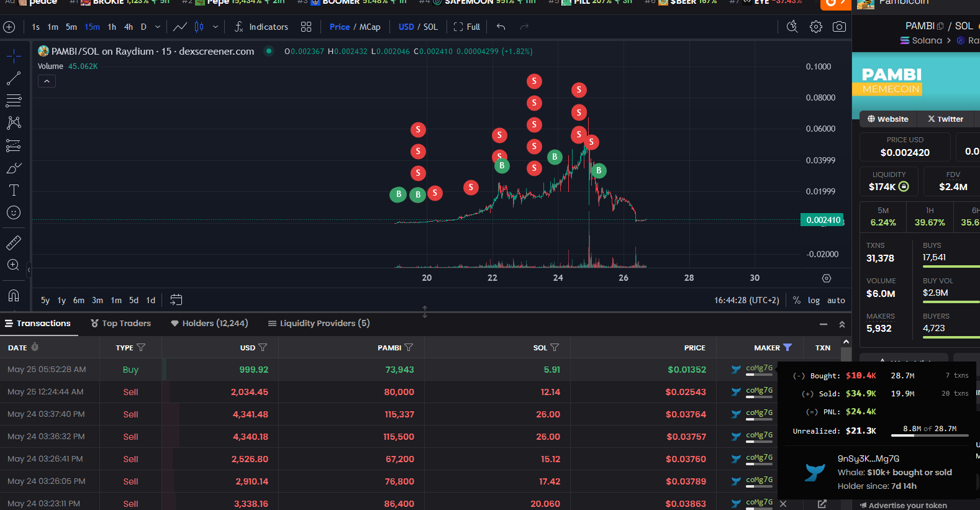This screenshot has height=510, width=980.
Task: Switch to the Top Traders tab
Action: pos(120,323)
